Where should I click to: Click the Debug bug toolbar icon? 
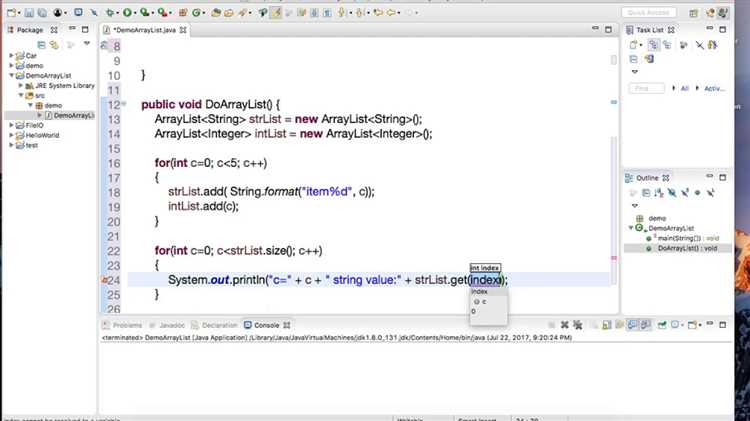pyautogui.click(x=110, y=13)
